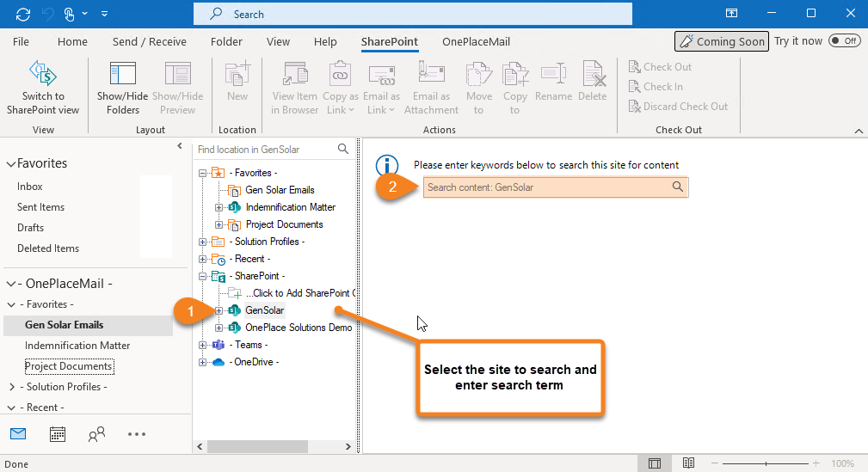Click the New location icon
This screenshot has height=472, width=868.
(x=237, y=74)
